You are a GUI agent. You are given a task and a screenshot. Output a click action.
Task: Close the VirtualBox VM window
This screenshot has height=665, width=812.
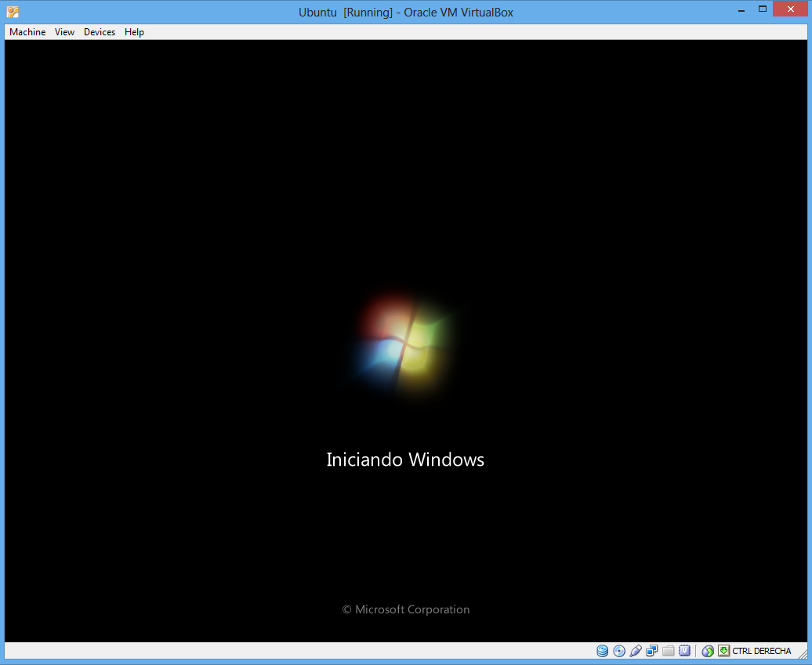click(790, 9)
